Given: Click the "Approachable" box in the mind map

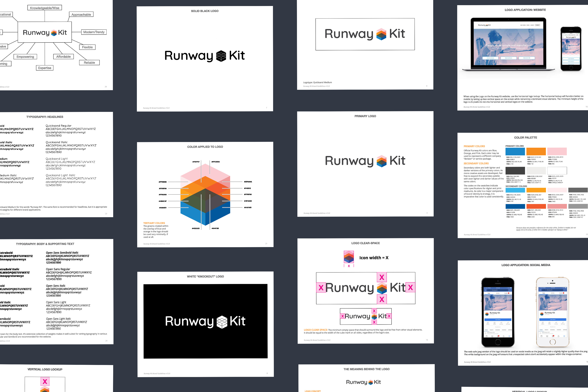Looking at the screenshot, I should 81,15.
